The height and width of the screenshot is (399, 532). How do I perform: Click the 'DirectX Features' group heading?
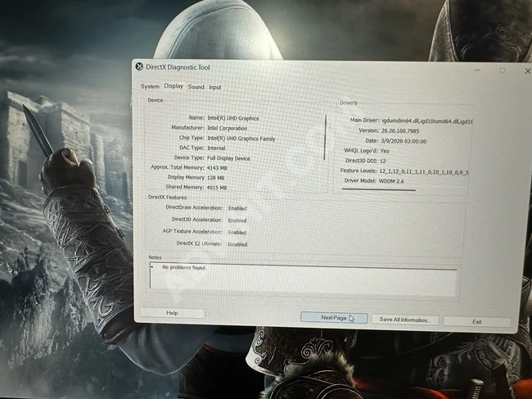[167, 197]
